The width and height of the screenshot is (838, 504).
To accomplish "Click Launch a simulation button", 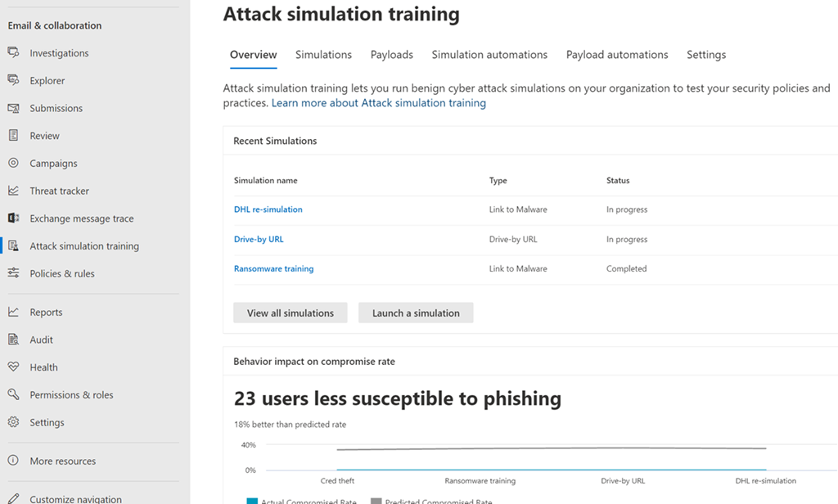I will pyautogui.click(x=416, y=313).
